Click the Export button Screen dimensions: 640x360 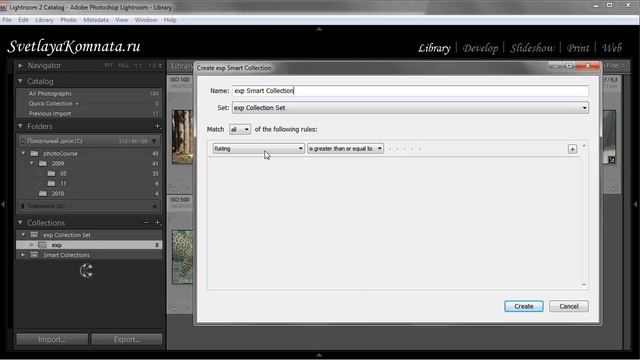tap(127, 339)
